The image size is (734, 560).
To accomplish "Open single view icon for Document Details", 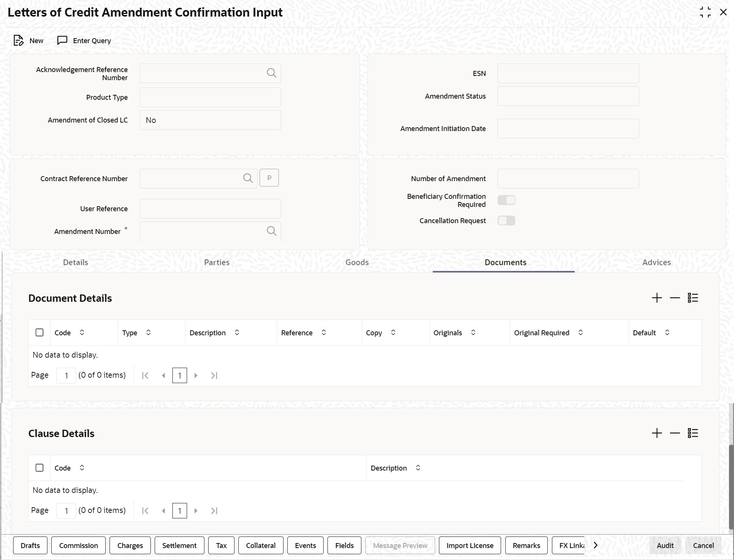I will (693, 298).
